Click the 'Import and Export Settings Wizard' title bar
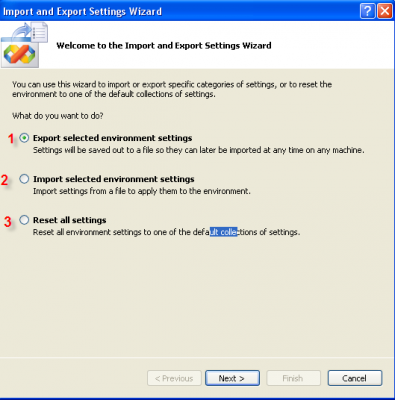This screenshot has width=395, height=400. click(x=82, y=11)
